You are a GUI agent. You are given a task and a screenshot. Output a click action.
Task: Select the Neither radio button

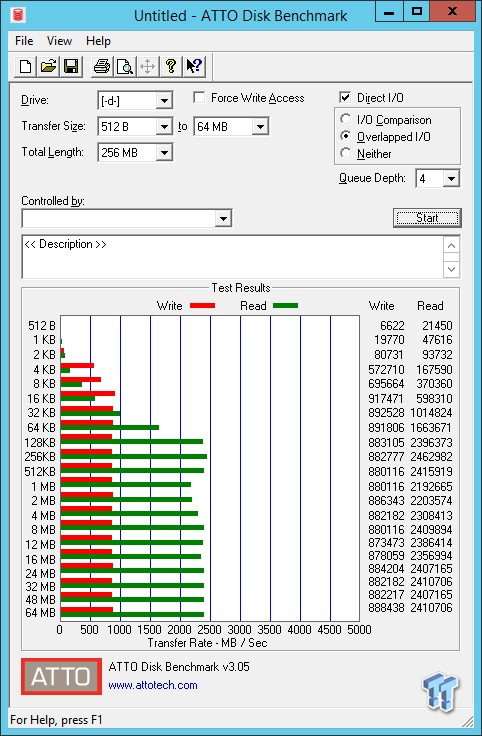(345, 153)
